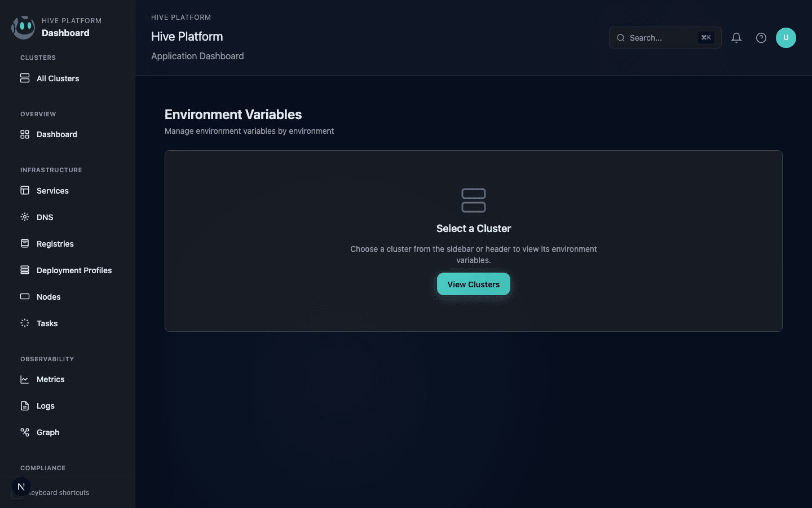Click the Registries icon in the sidebar

click(x=25, y=243)
